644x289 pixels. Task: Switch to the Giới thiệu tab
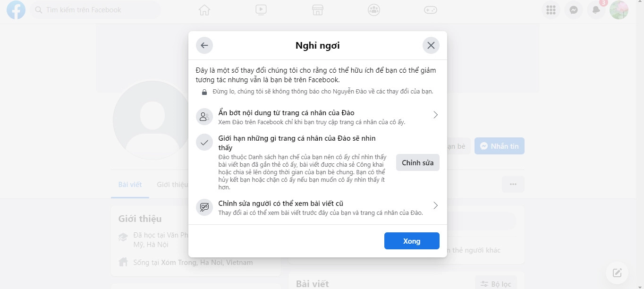click(172, 185)
